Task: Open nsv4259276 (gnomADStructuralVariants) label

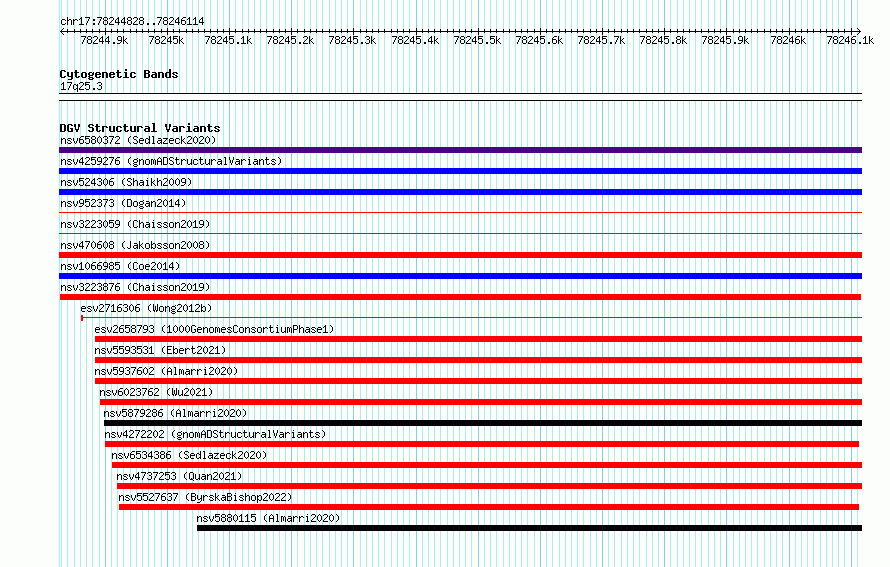Action: coord(171,161)
